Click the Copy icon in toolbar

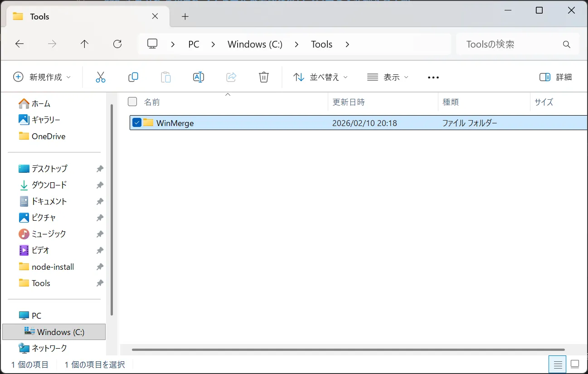point(133,77)
